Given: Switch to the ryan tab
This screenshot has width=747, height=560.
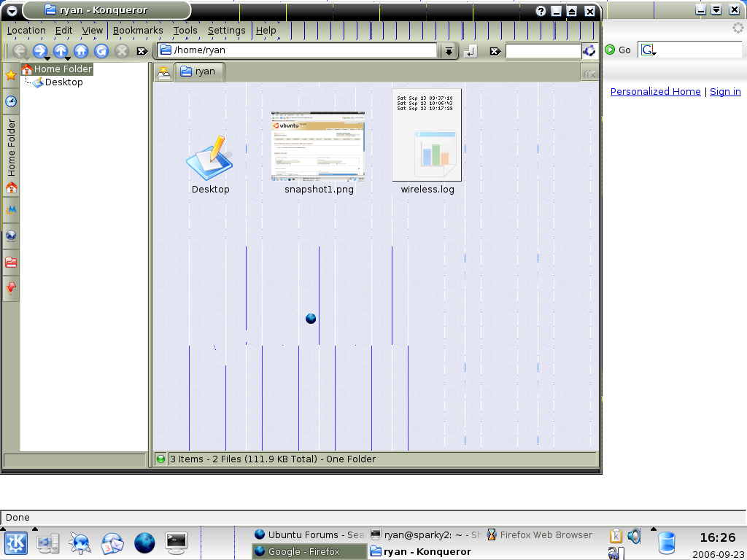Looking at the screenshot, I should 199,71.
